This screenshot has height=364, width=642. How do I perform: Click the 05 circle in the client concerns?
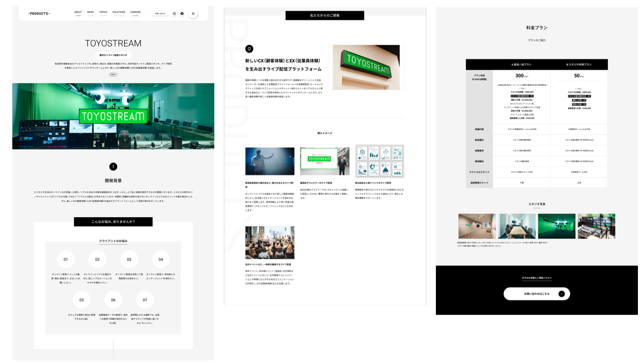pos(81,300)
